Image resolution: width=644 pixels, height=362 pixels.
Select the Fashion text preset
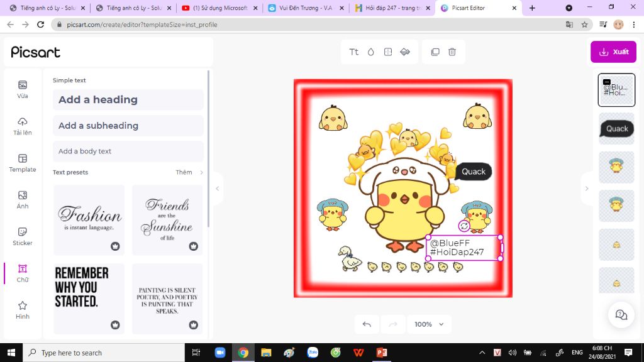click(x=89, y=220)
